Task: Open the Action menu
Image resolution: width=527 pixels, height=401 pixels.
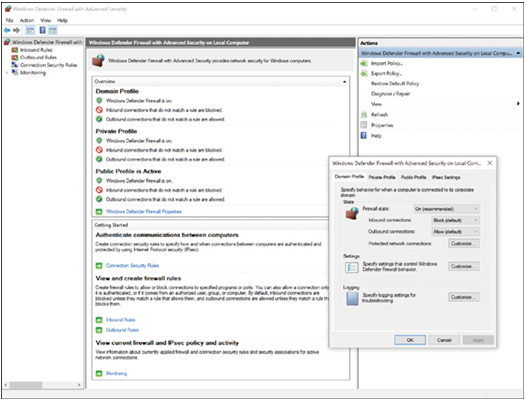Action: pyautogui.click(x=27, y=20)
